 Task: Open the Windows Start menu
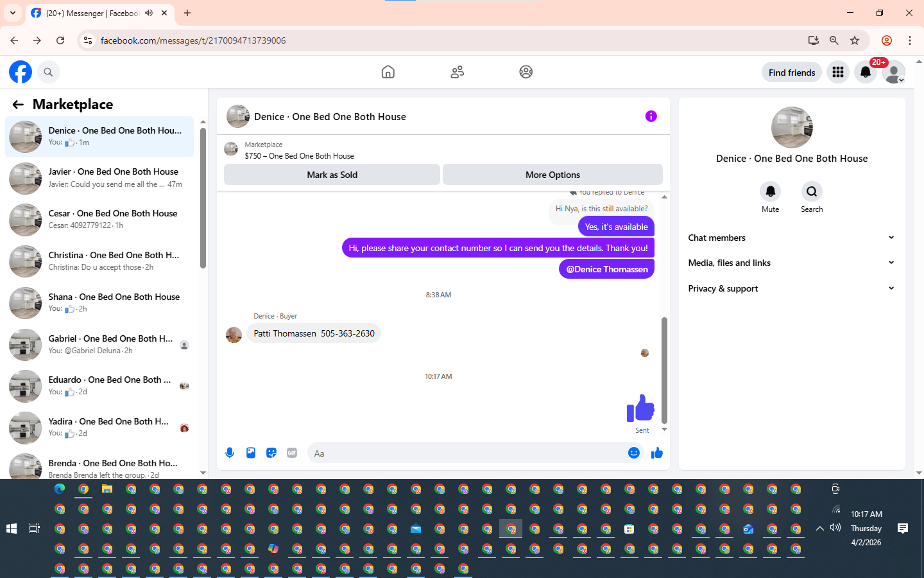pyautogui.click(x=11, y=529)
